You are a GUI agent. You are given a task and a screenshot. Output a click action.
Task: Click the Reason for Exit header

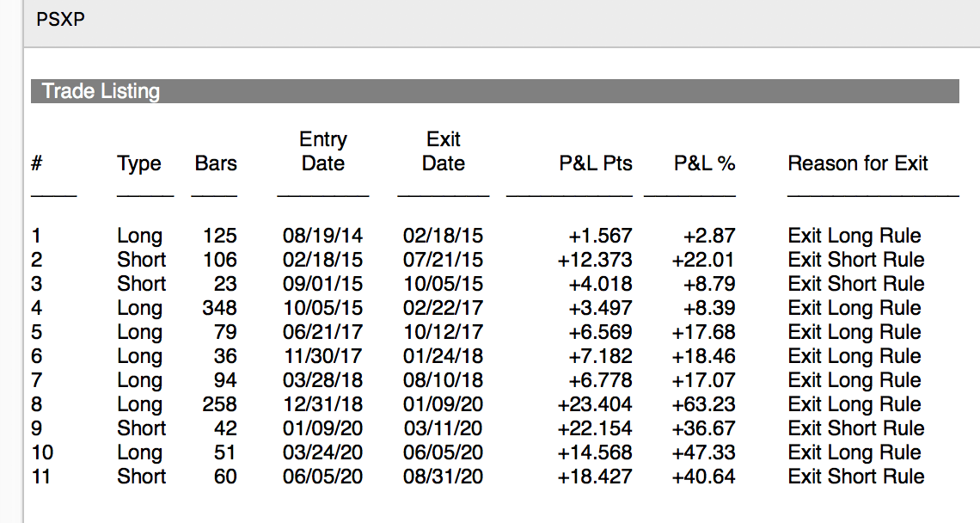click(x=858, y=163)
